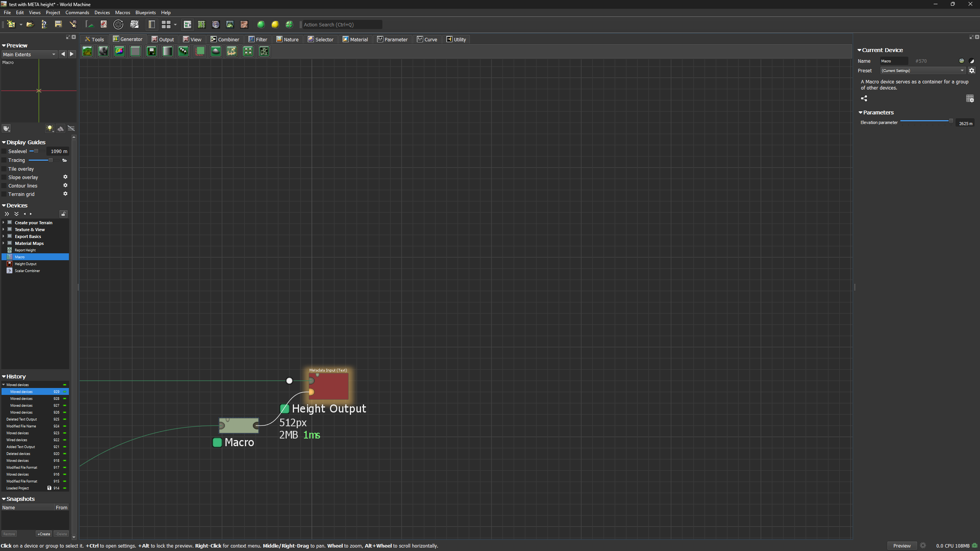Click the Explorer view globe icon

click(x=216, y=24)
